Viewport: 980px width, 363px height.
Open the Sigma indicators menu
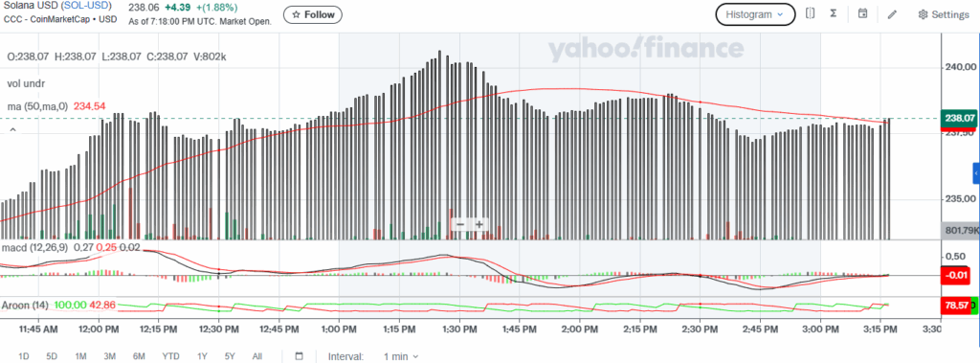click(834, 13)
